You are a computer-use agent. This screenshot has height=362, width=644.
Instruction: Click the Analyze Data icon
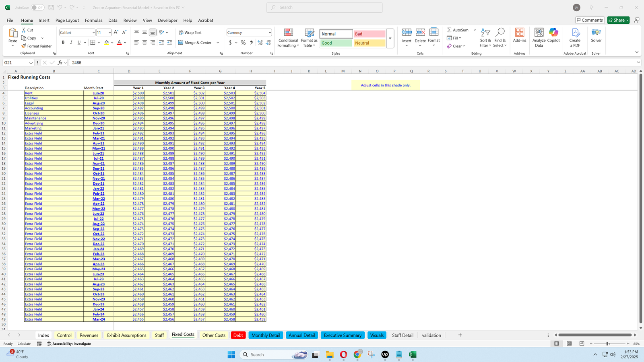[539, 38]
